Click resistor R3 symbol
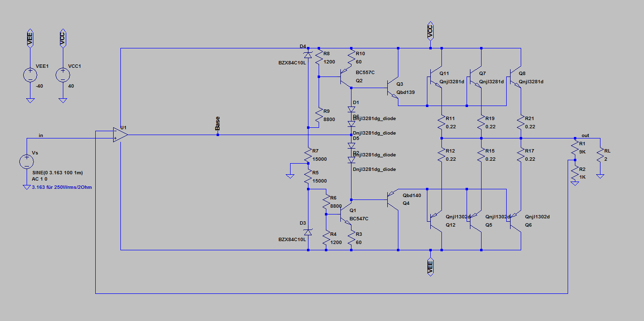 pyautogui.click(x=351, y=238)
